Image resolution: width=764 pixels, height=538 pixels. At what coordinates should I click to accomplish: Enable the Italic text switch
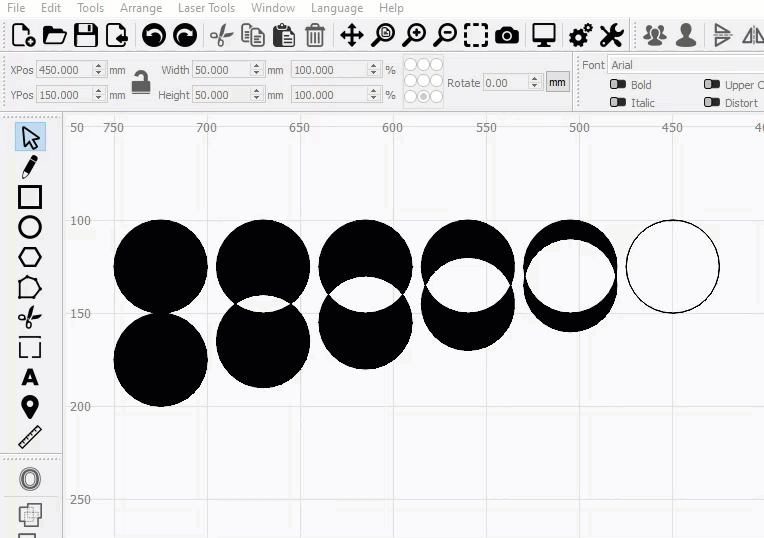pyautogui.click(x=618, y=103)
